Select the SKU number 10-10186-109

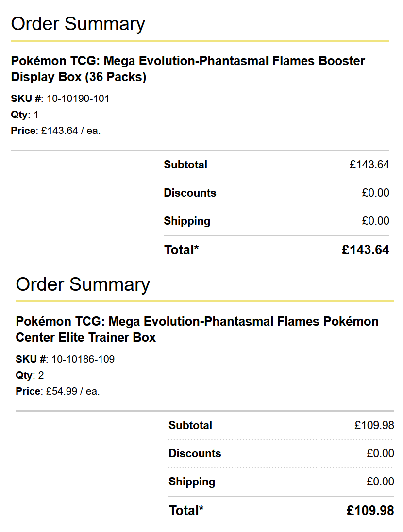[83, 360]
